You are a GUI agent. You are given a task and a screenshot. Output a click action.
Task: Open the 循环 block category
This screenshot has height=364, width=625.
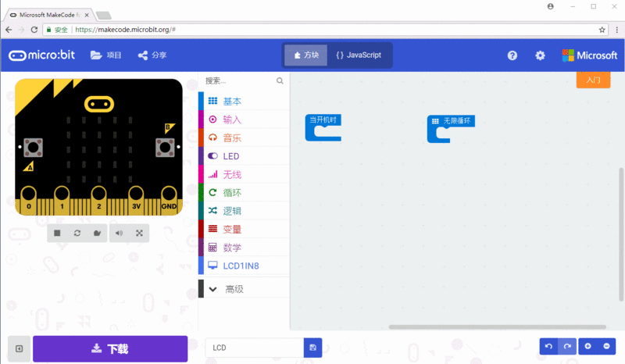(x=244, y=193)
